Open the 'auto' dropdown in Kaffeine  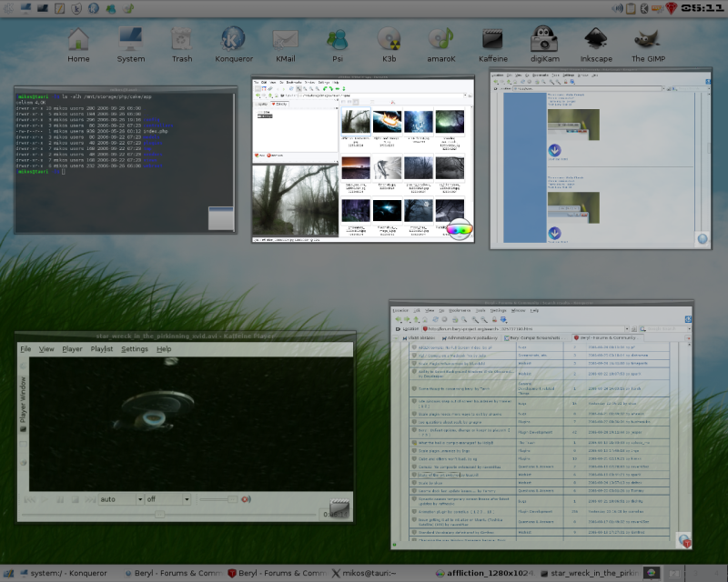coord(121,499)
